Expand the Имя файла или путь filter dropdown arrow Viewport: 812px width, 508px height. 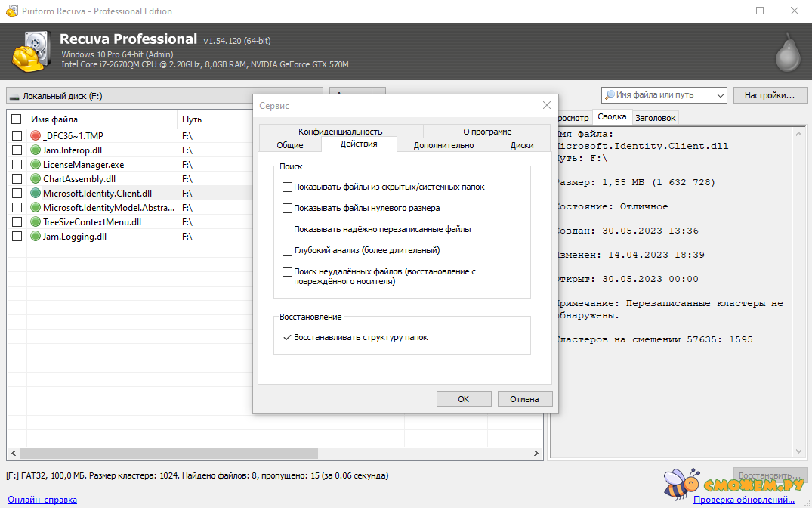pos(720,95)
